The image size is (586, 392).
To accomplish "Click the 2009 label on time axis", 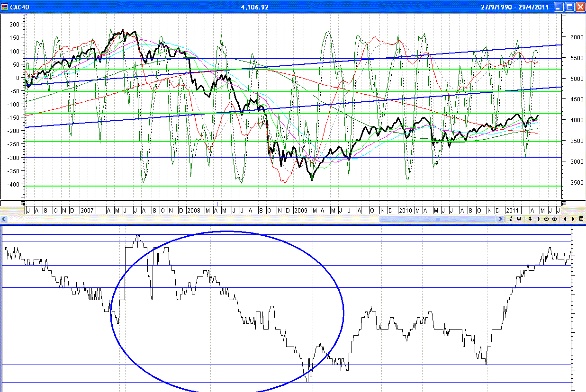I will 301,210.
